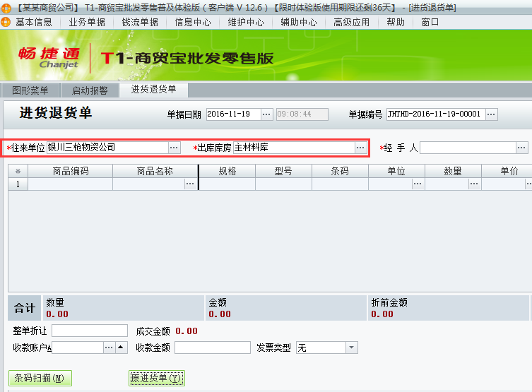Click the 型号 column header

pyautogui.click(x=283, y=171)
